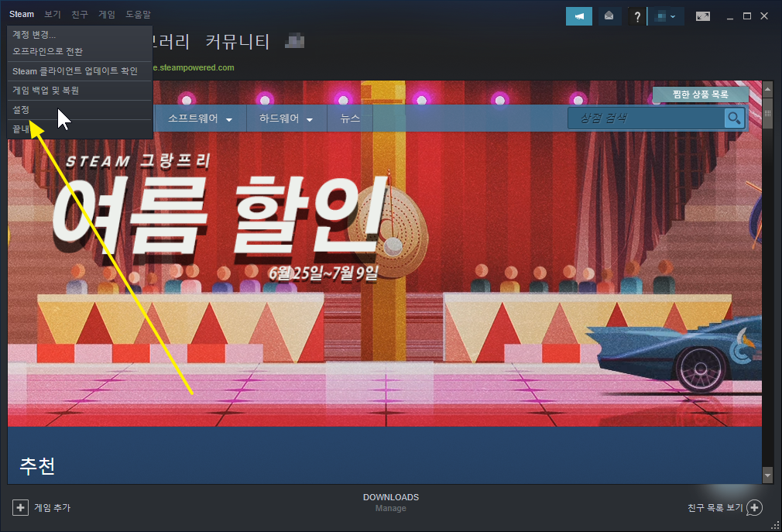This screenshot has width=782, height=532.
Task: Open the 게임 menu
Action: pos(107,15)
